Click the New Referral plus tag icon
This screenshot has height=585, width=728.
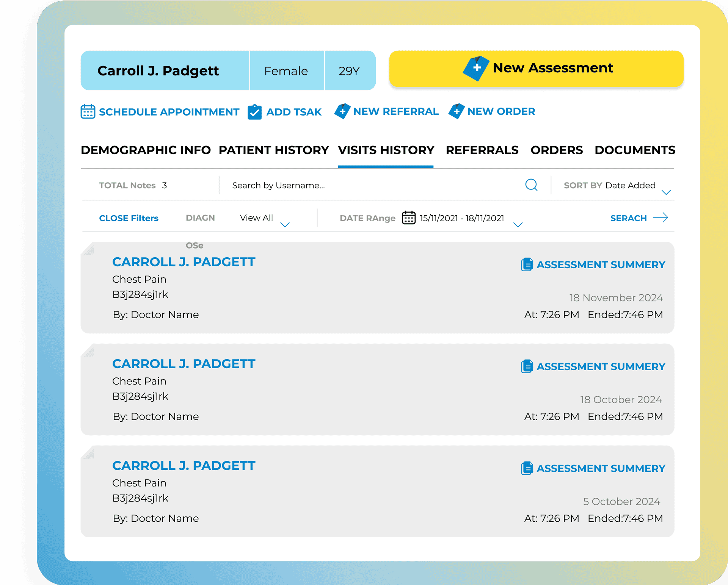(342, 111)
